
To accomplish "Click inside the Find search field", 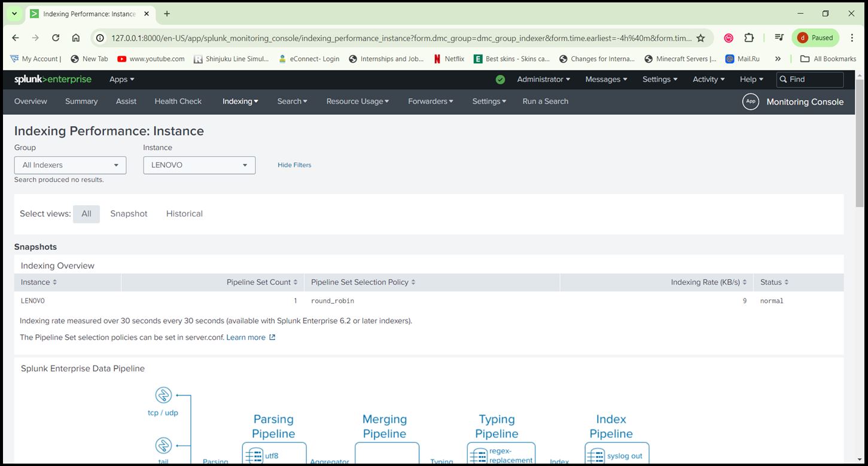I will (x=811, y=79).
